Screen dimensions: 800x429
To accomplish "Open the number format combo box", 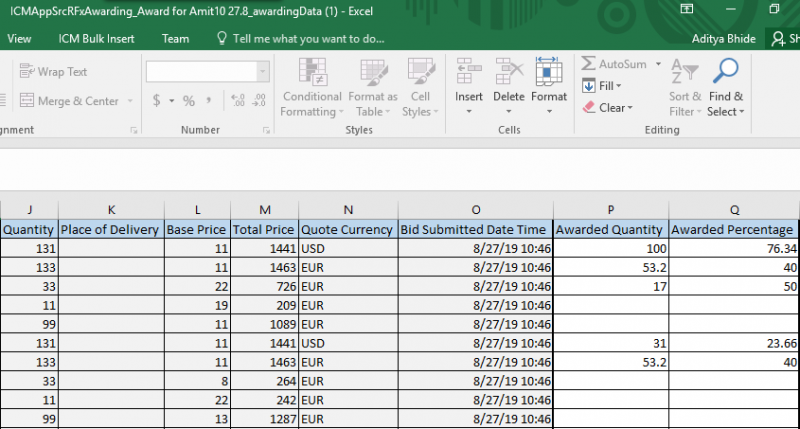I will [x=261, y=72].
